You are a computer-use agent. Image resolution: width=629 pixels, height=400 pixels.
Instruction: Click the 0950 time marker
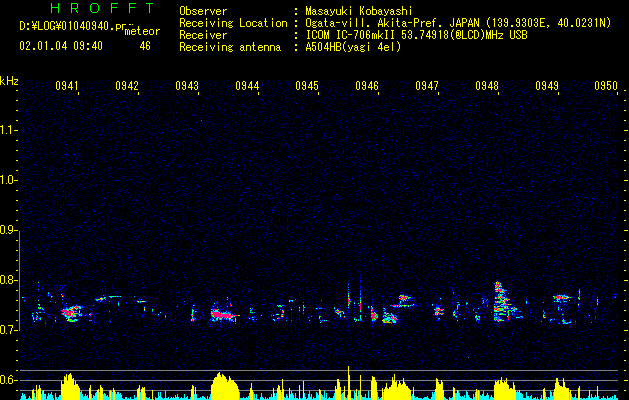click(606, 86)
